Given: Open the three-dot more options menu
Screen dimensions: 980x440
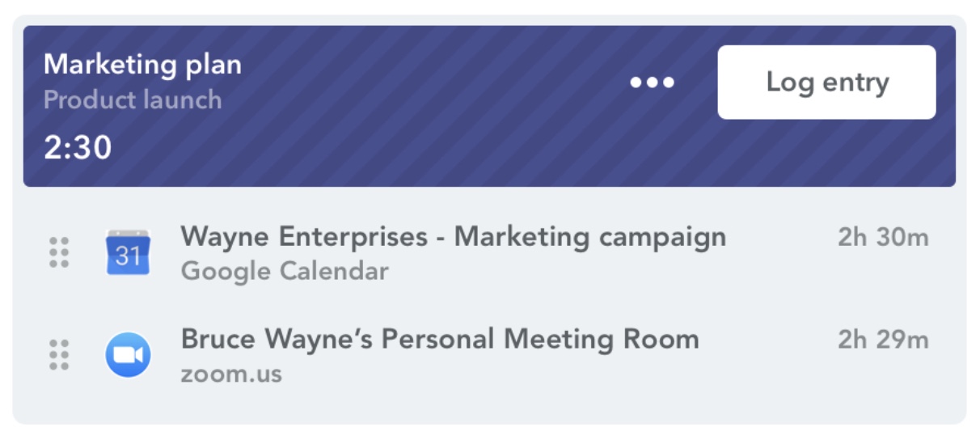Looking at the screenshot, I should pyautogui.click(x=653, y=82).
